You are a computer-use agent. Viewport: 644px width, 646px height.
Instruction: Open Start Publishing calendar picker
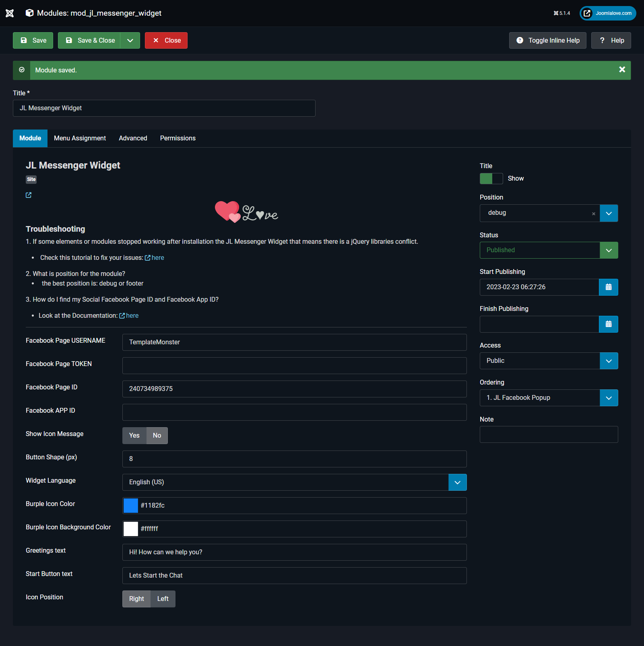tap(608, 287)
